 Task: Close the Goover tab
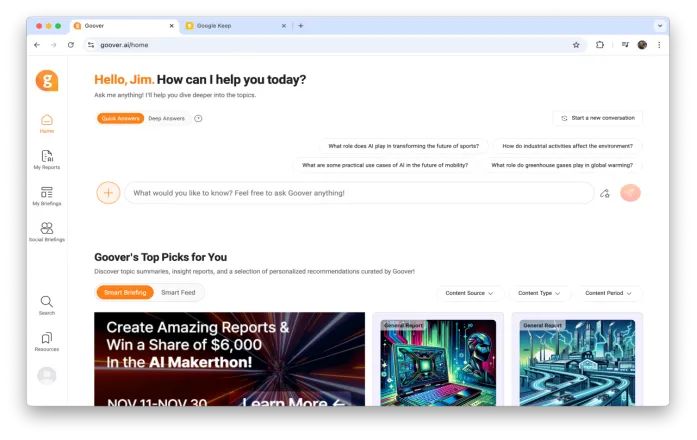172,26
